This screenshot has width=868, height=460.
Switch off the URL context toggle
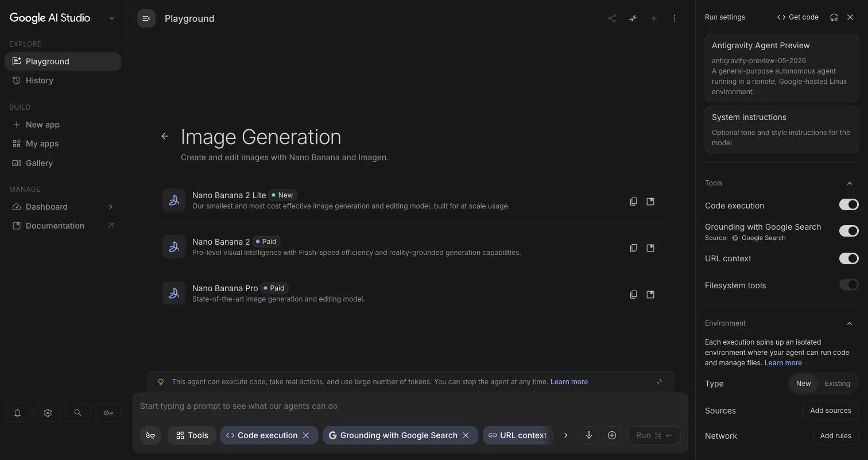pyautogui.click(x=848, y=258)
